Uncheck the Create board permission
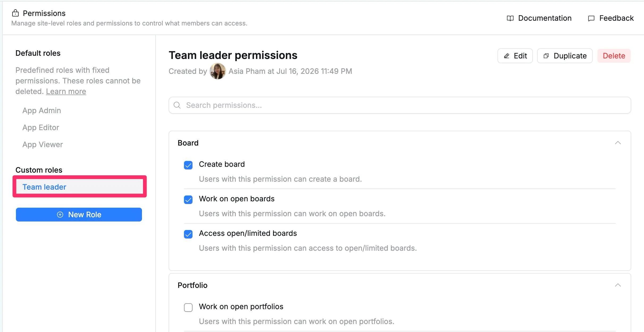 (188, 165)
